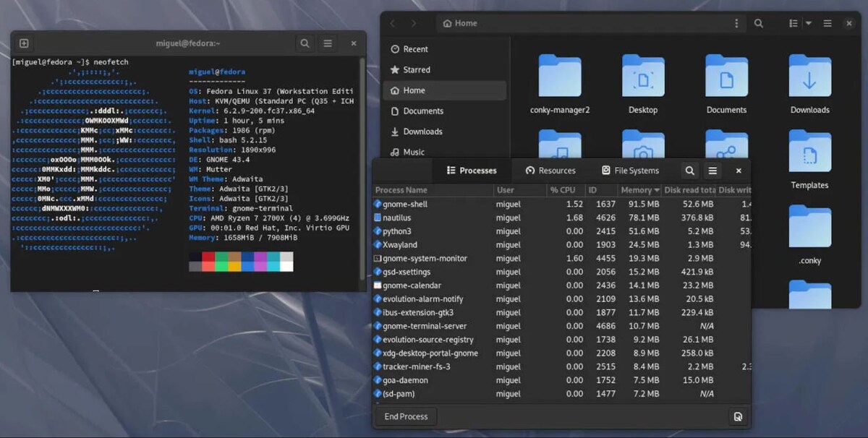Select the evolution-alarm-notify process row
Screen dimensions: 868x438
coord(562,299)
